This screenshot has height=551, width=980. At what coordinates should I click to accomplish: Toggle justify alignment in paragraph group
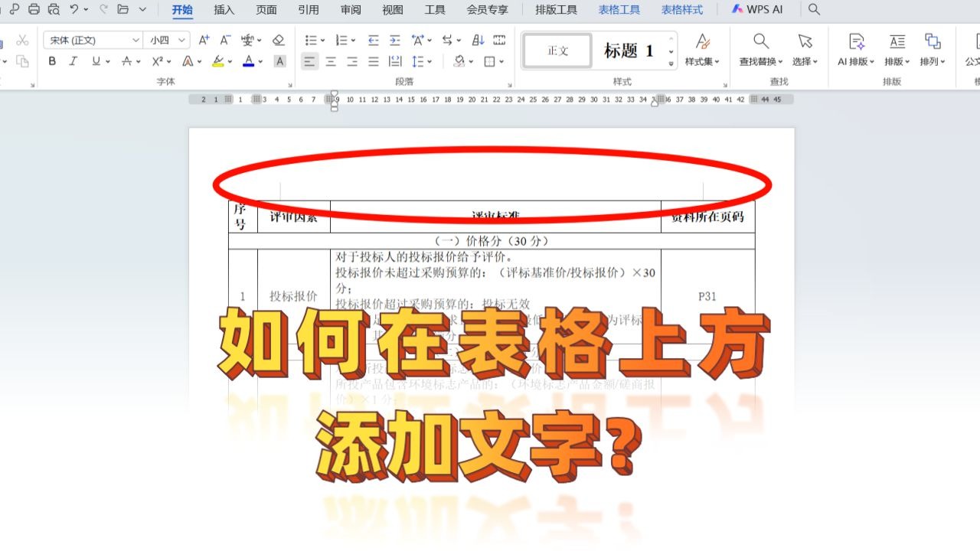point(373,61)
